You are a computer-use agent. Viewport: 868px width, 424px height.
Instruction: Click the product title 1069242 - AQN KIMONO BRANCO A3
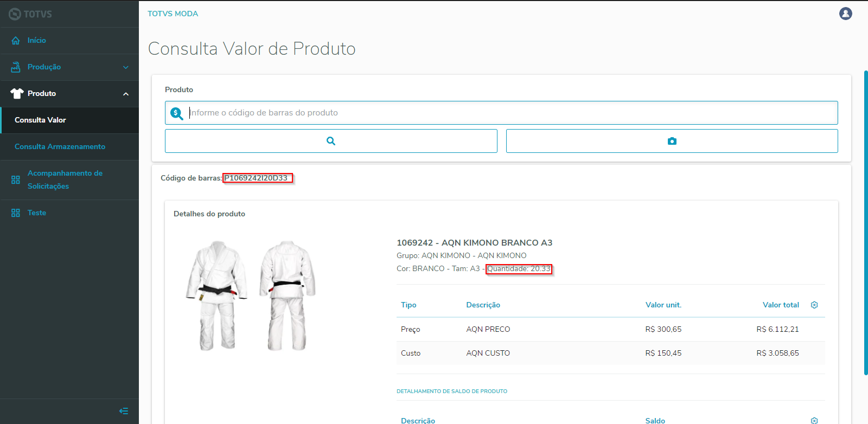(x=474, y=243)
